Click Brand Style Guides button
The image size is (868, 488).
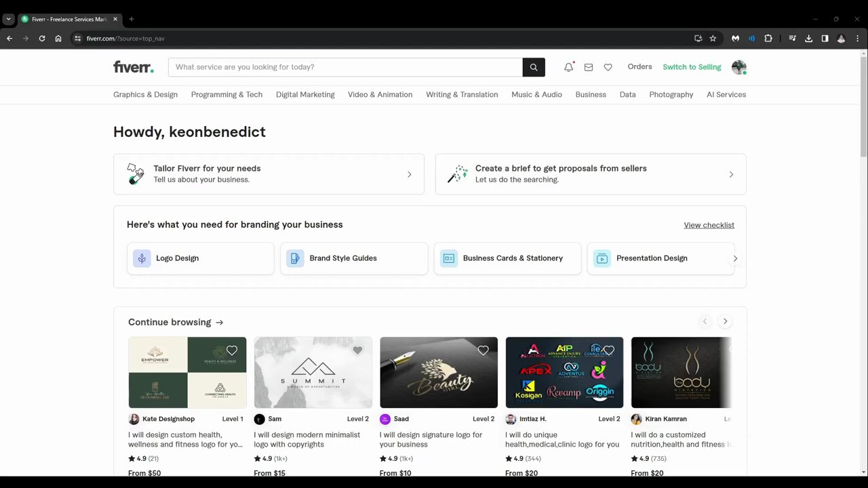point(354,258)
